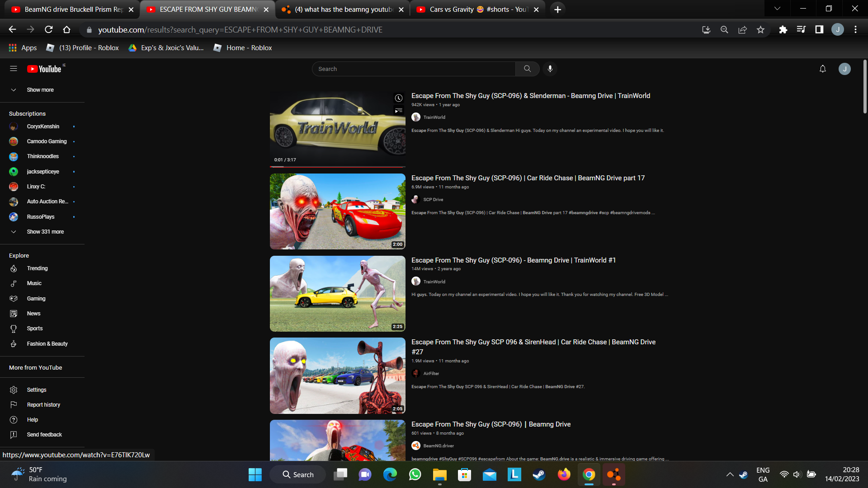Open AirFilter channel link
This screenshot has width=868, height=488.
coord(431,374)
